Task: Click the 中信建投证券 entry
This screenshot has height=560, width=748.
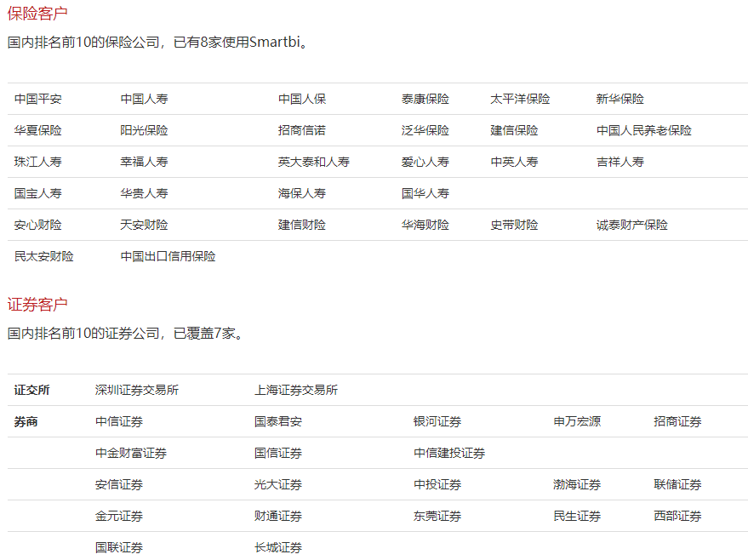Action: 449,453
